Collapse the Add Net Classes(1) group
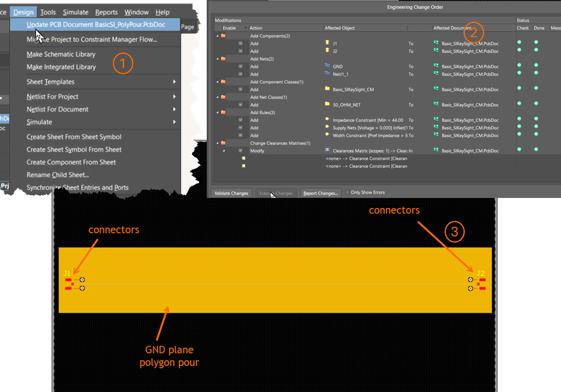This screenshot has height=392, width=561. [217, 97]
